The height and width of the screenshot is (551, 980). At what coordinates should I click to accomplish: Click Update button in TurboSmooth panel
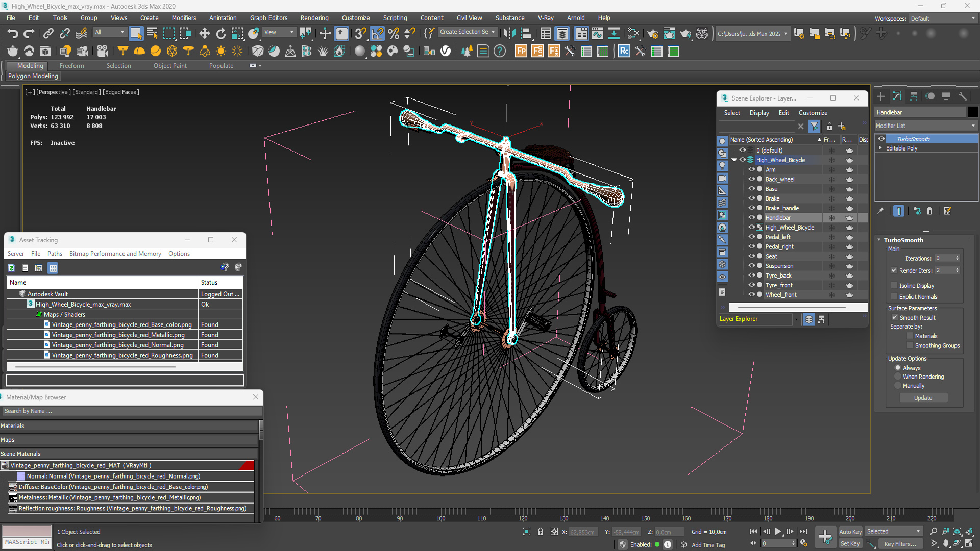point(923,397)
